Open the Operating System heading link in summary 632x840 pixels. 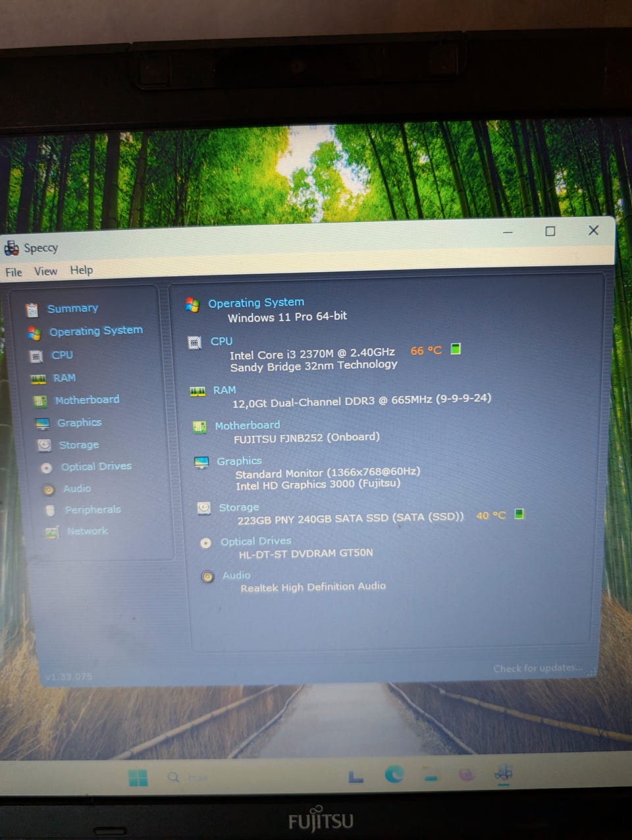[x=256, y=303]
